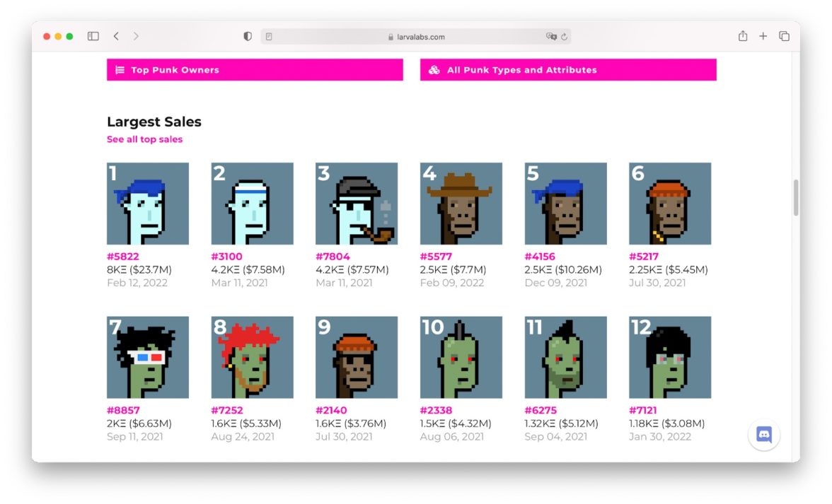Open the Share menu
Image resolution: width=832 pixels, height=504 pixels.
[742, 36]
